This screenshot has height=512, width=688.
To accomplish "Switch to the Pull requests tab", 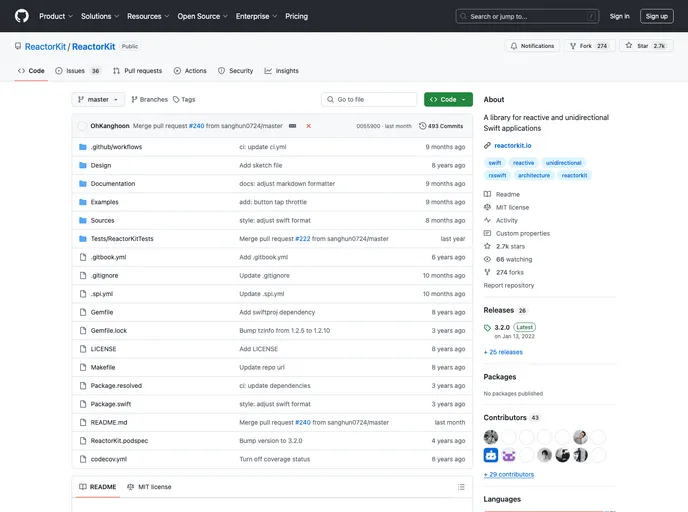I will [x=137, y=71].
